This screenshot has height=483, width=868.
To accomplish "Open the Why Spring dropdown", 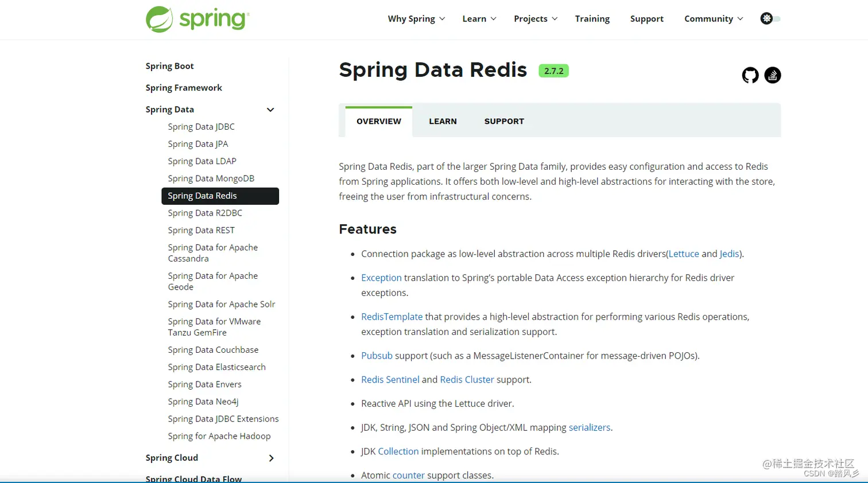I will pyautogui.click(x=416, y=19).
